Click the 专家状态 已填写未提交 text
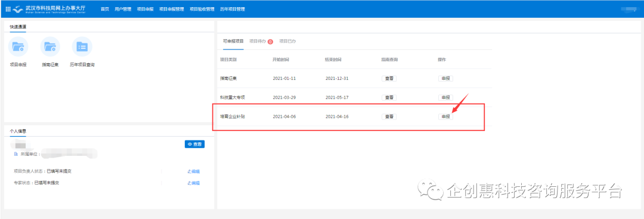The width and height of the screenshot is (644, 219). coord(47,183)
